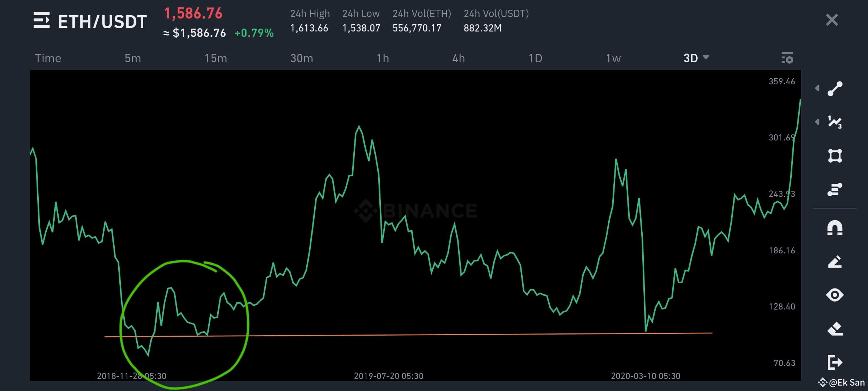Open the ETH/USDT pair selector
The height and width of the screenshot is (391, 868).
pyautogui.click(x=102, y=22)
